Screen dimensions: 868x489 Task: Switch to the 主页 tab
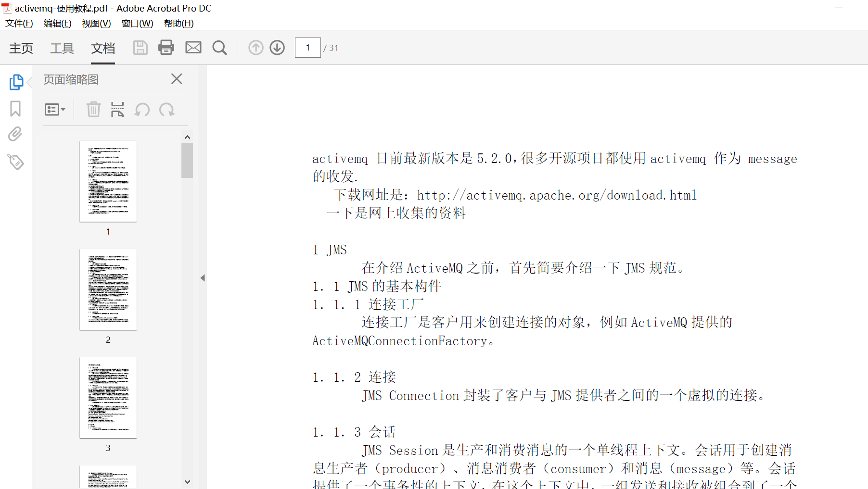pos(21,48)
